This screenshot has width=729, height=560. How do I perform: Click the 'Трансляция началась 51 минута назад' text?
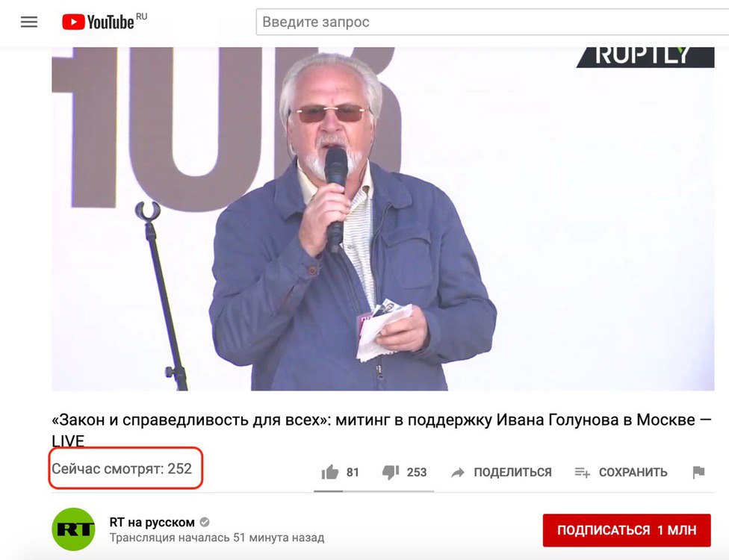[x=217, y=538]
